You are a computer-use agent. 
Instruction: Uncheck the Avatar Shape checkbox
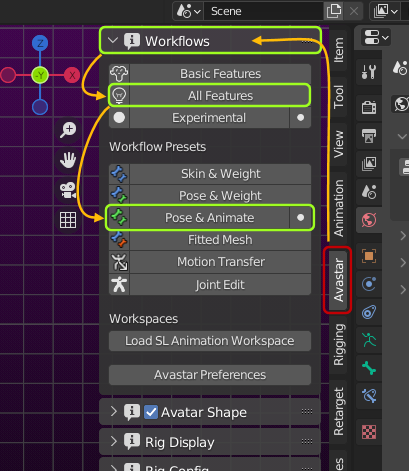[x=151, y=412]
